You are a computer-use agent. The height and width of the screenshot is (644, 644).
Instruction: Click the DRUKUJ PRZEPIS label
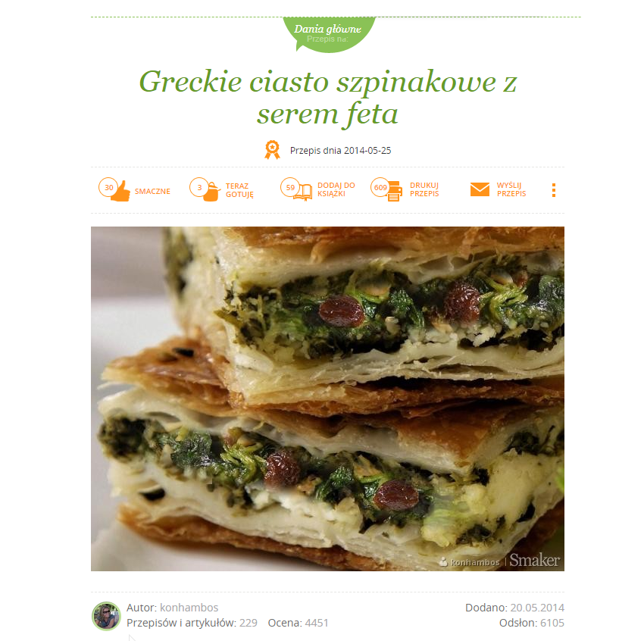coord(424,189)
